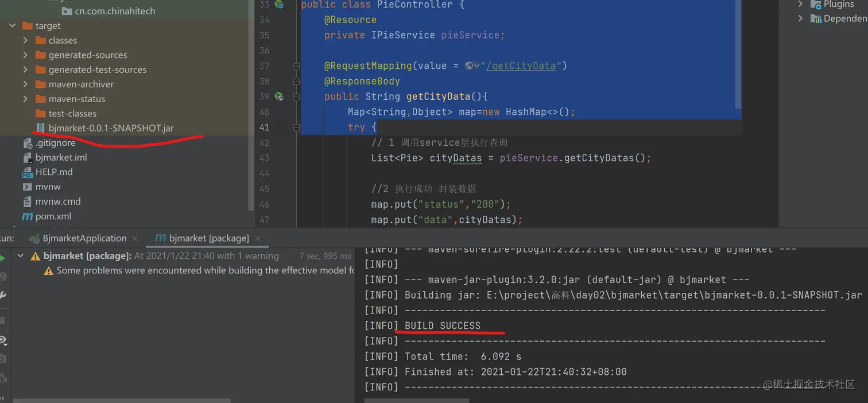Click the Maven icon of pom.xml
The width and height of the screenshot is (868, 403).
[27, 216]
